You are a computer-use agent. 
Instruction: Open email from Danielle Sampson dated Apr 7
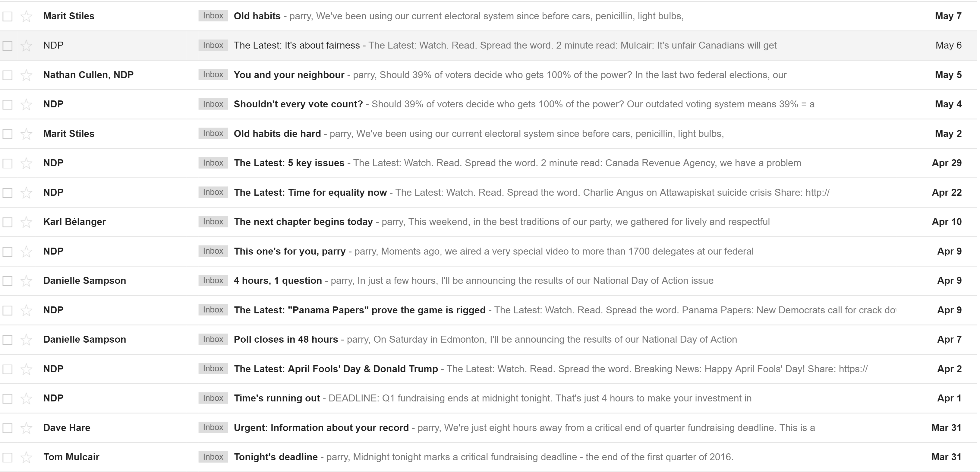(488, 340)
